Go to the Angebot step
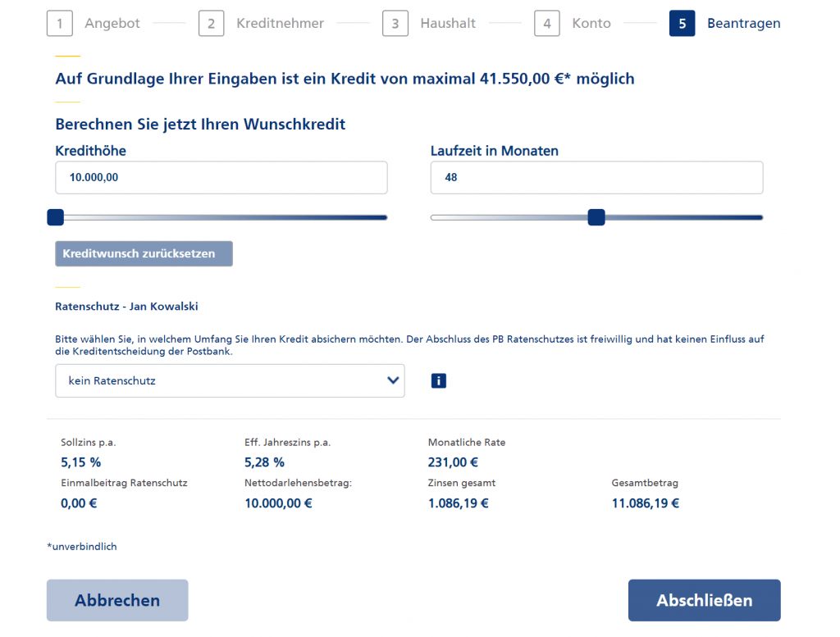Viewport: 840px width, 637px height. click(x=112, y=23)
